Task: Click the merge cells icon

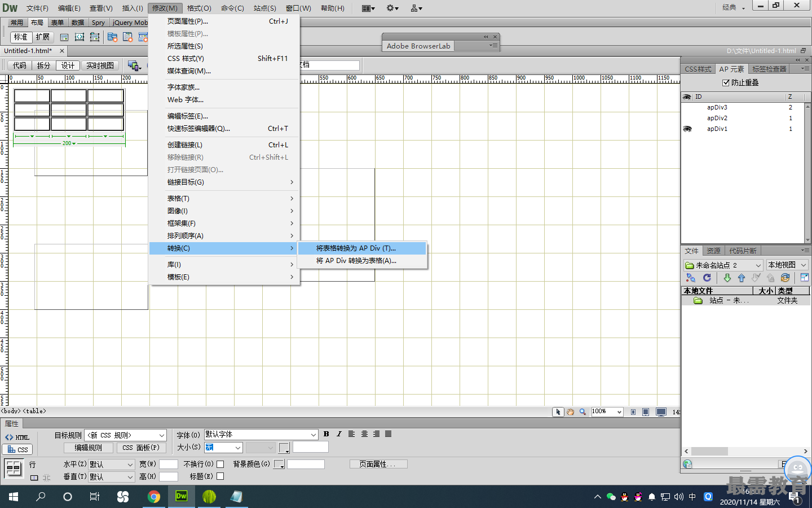Action: click(x=34, y=478)
